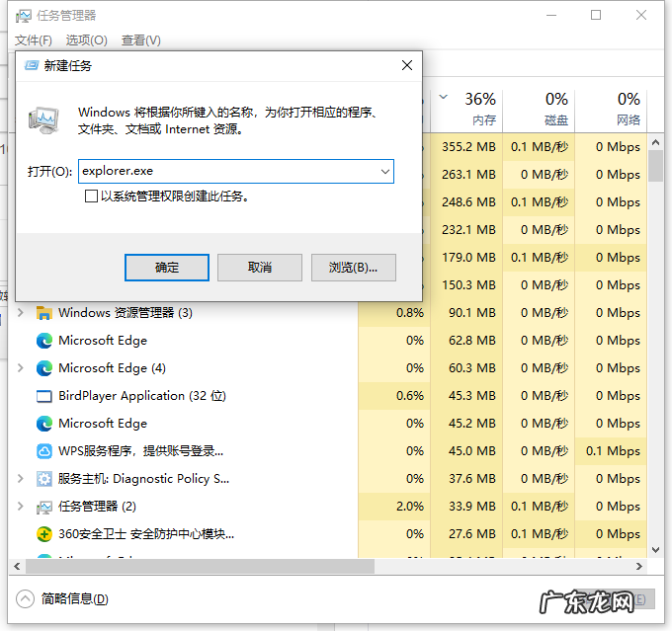Click the 232.1 MB memory cell
This screenshot has width=672, height=631.
coord(468,230)
